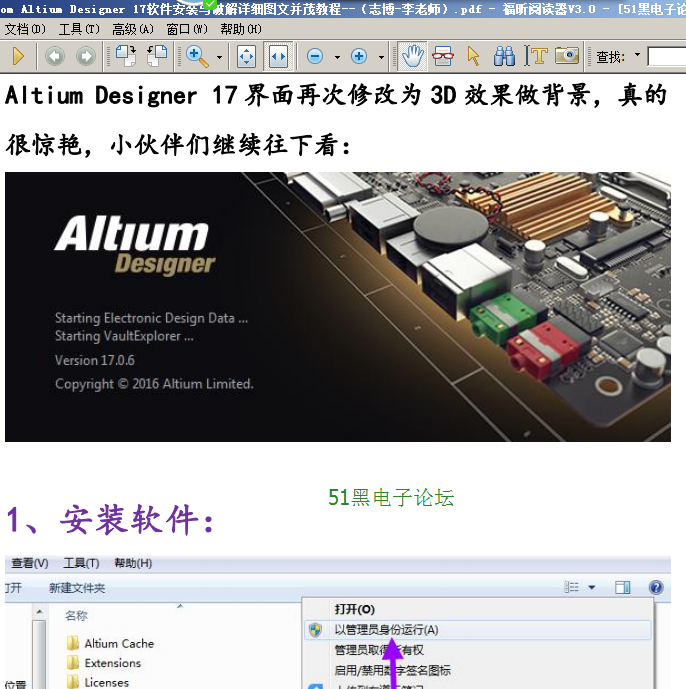The height and width of the screenshot is (689, 686).
Task: Click the preview pane icon in explorer
Action: (623, 587)
